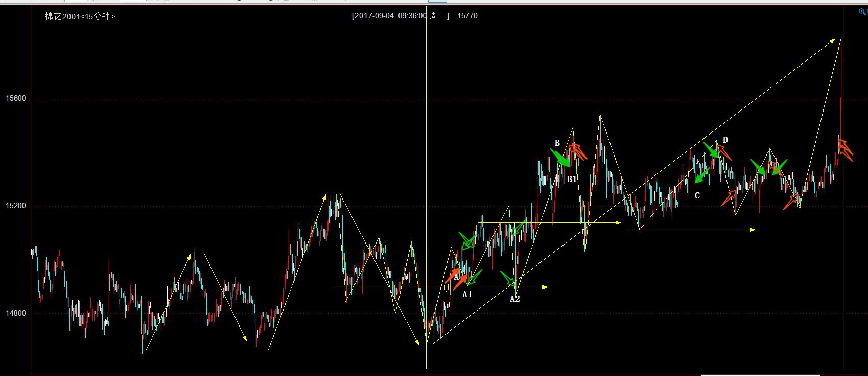The image size is (868, 376).
Task: Click the 14800 price axis label
Action: (x=16, y=313)
